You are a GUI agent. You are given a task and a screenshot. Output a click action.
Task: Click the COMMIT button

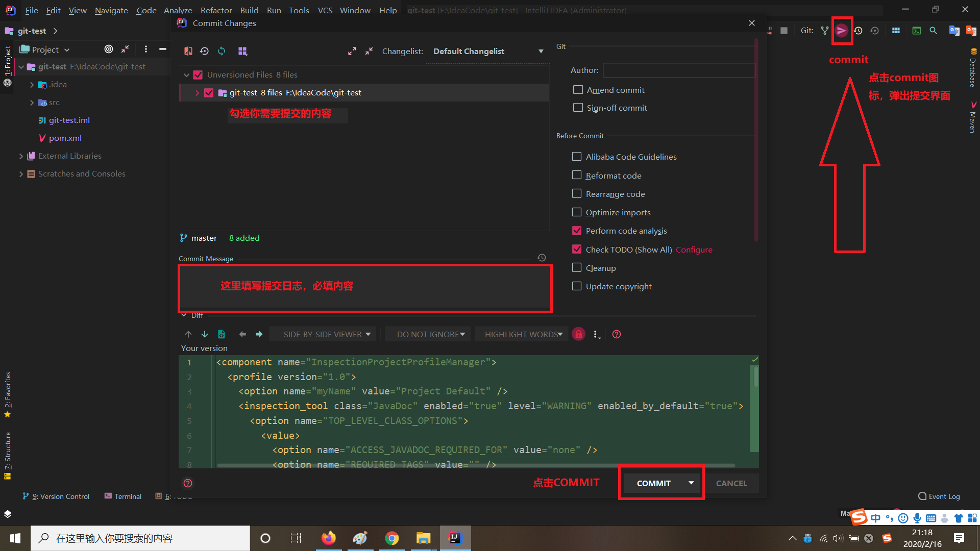click(653, 483)
